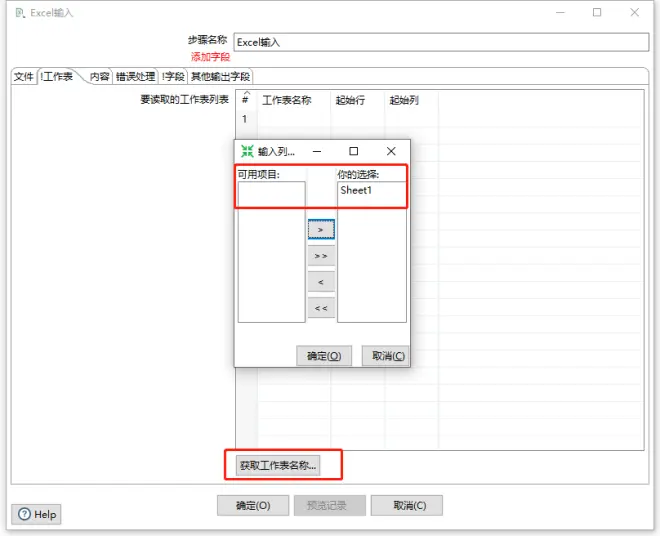Maximize the 输入列 popup window
The image size is (660, 536).
(354, 151)
